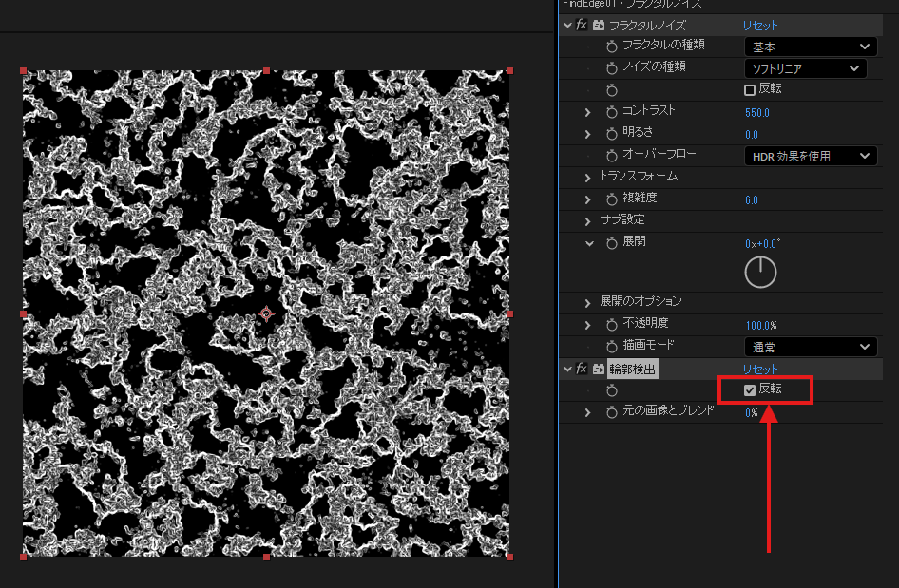This screenshot has height=588, width=899.
Task: Click the stopwatch for 不透明度
Action: coord(612,325)
